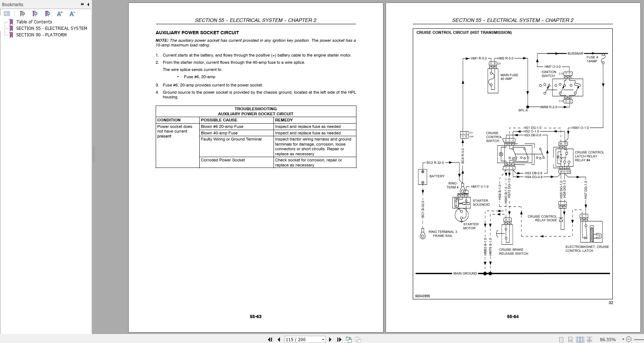The height and width of the screenshot is (343, 644).
Task: Zoom out using the minus icon
Action: click(628, 339)
